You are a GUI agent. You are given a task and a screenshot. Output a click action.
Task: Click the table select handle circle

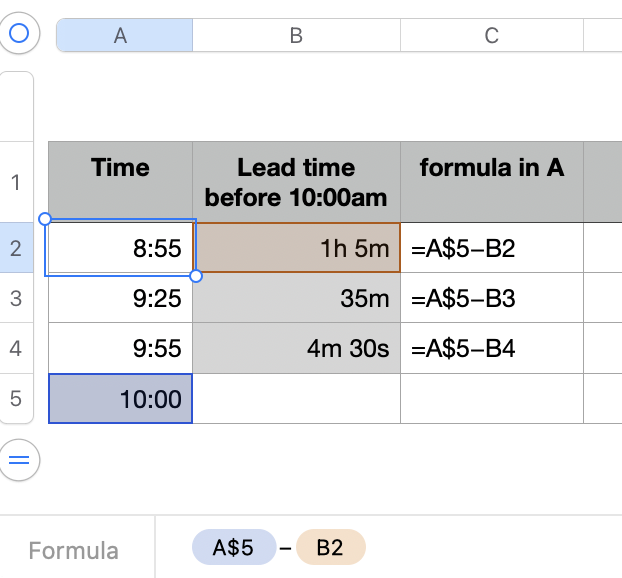[18, 34]
